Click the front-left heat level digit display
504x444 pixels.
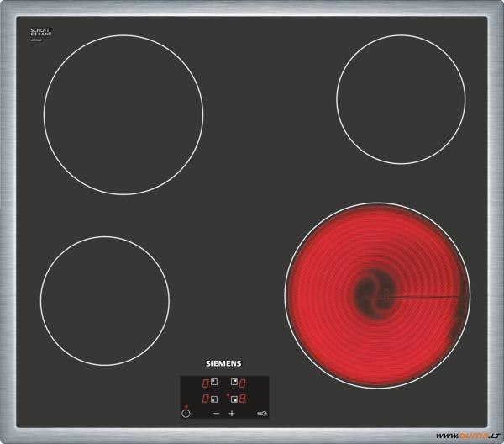[205, 399]
